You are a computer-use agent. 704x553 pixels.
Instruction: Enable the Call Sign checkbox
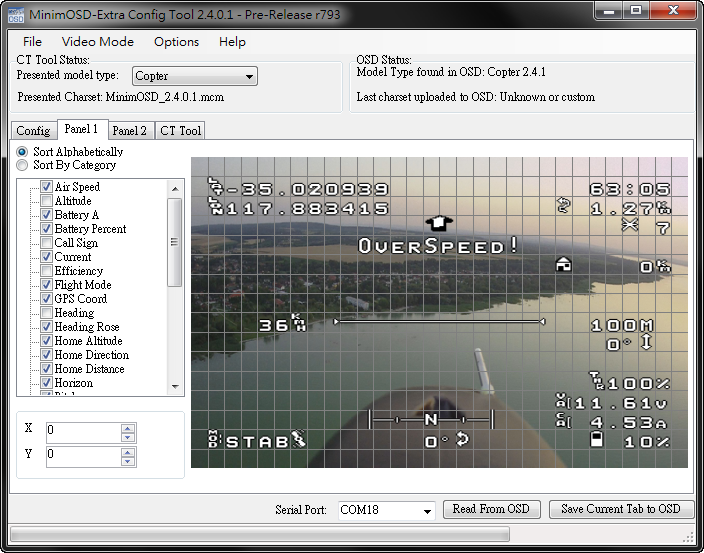click(x=46, y=242)
